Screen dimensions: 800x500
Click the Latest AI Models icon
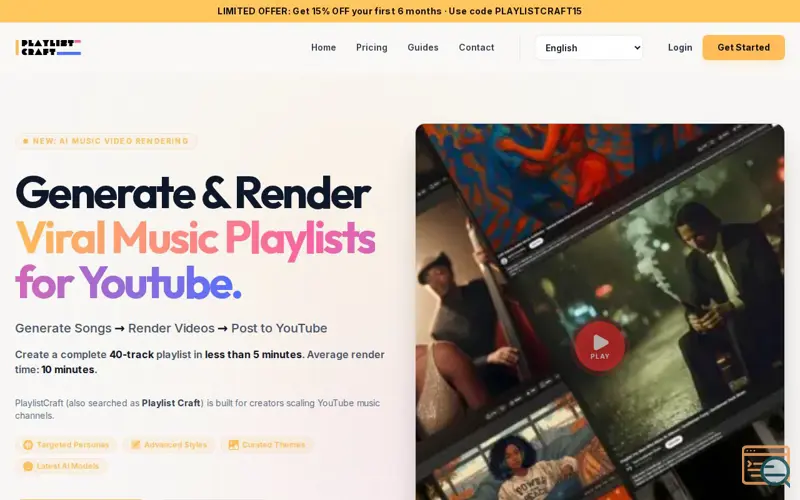point(28,466)
